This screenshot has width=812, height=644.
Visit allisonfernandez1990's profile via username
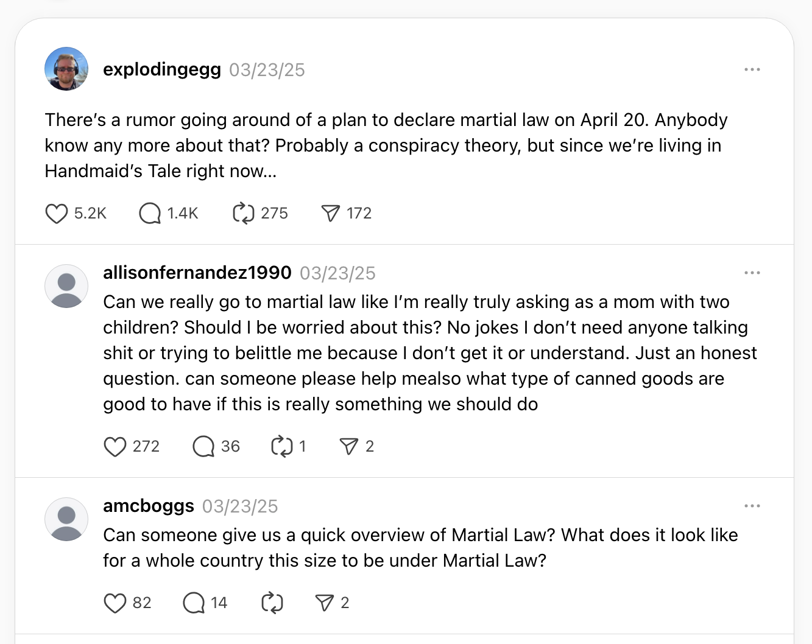click(x=197, y=273)
